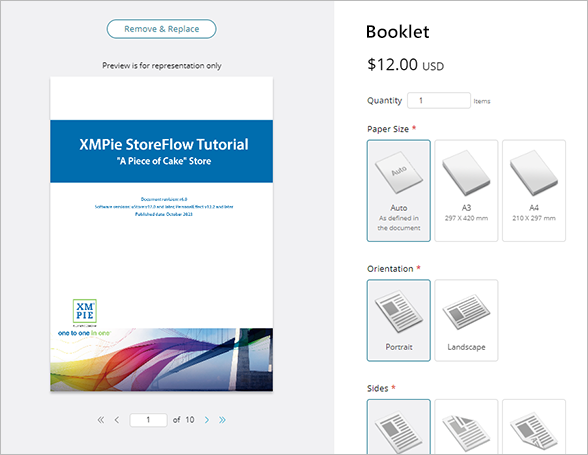Focus the Quantity input field
Image resolution: width=588 pixels, height=455 pixels.
pos(439,101)
